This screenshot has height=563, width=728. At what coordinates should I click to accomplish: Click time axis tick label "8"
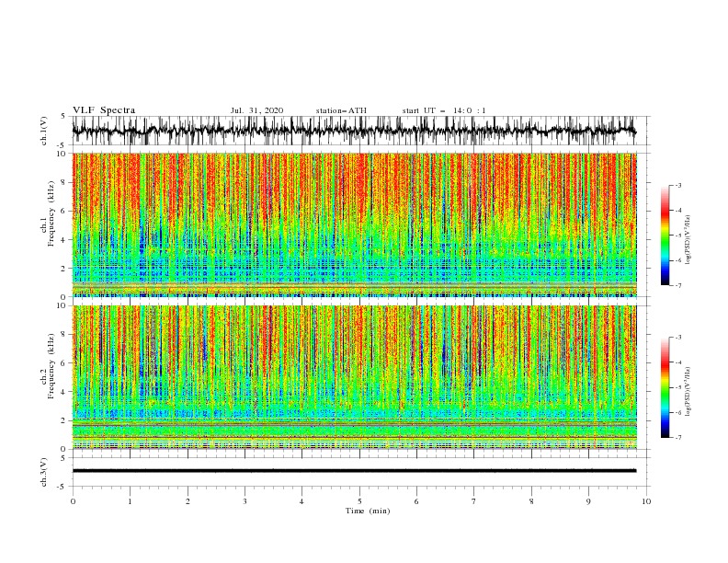coord(531,501)
